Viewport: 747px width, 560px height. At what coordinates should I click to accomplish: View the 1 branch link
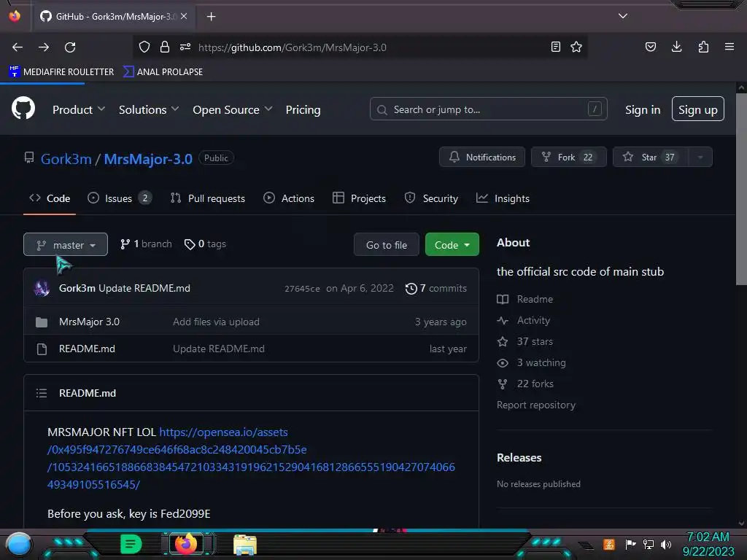pyautogui.click(x=146, y=244)
